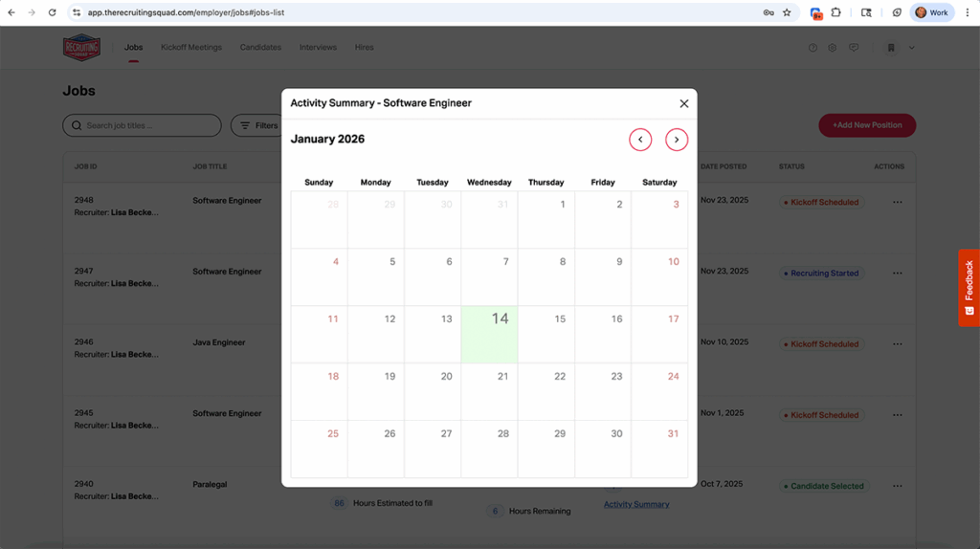
Task: Go to next month in calendar
Action: [x=677, y=140]
